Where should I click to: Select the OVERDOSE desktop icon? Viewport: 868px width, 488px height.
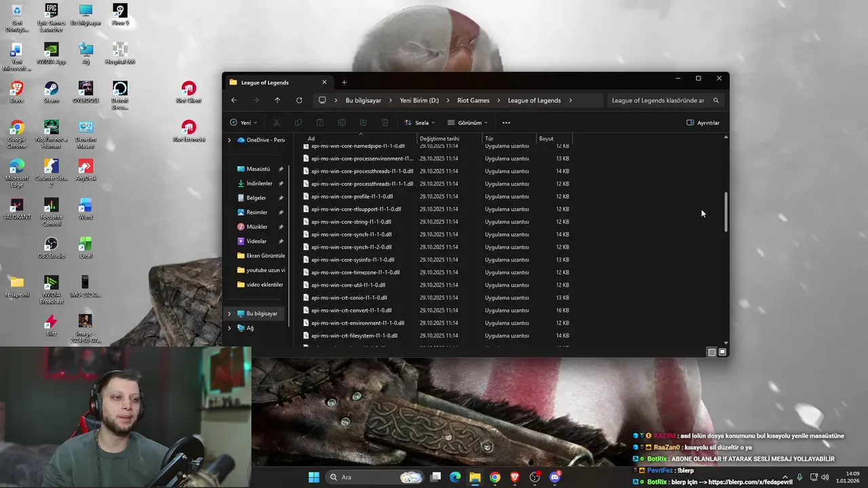[x=85, y=92]
